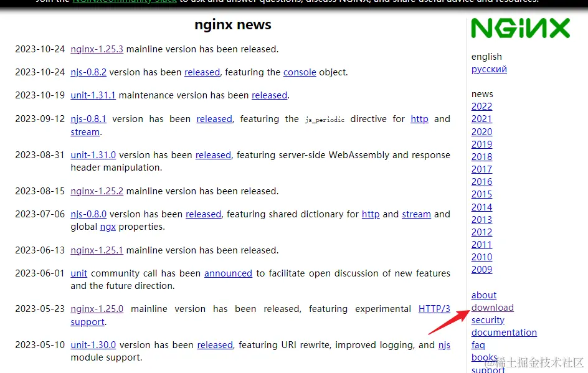Open 2016 news archive
This screenshot has width=588, height=373.
(481, 182)
